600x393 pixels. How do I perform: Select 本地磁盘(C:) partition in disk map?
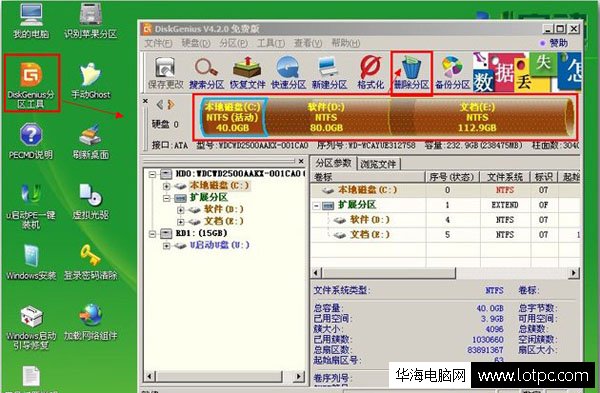[233, 117]
